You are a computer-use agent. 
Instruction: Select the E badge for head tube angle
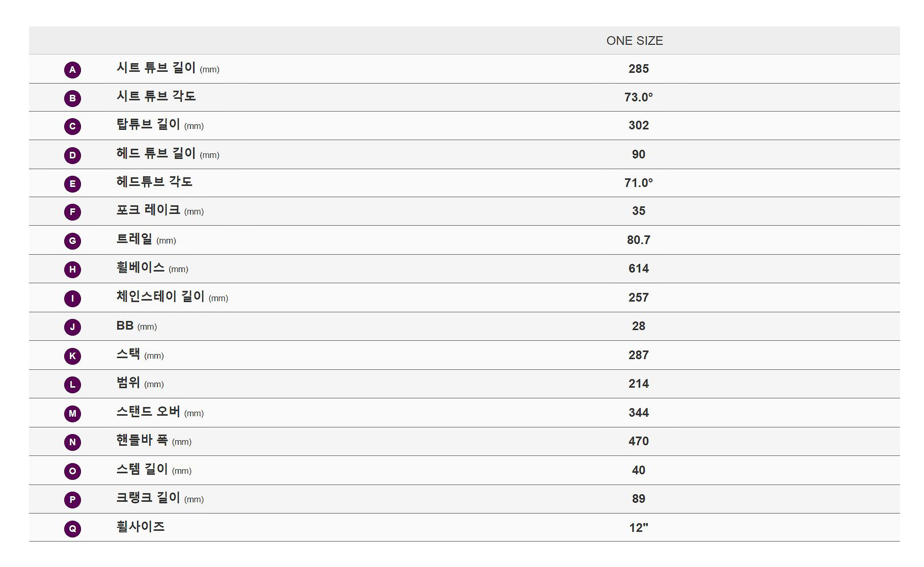72,184
